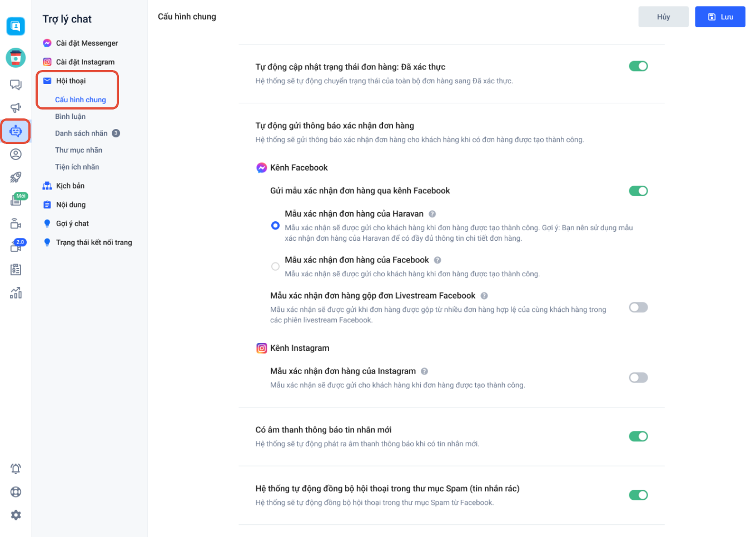Open Cài đặt Messenger menu item
The image size is (756, 537).
pyautogui.click(x=87, y=43)
